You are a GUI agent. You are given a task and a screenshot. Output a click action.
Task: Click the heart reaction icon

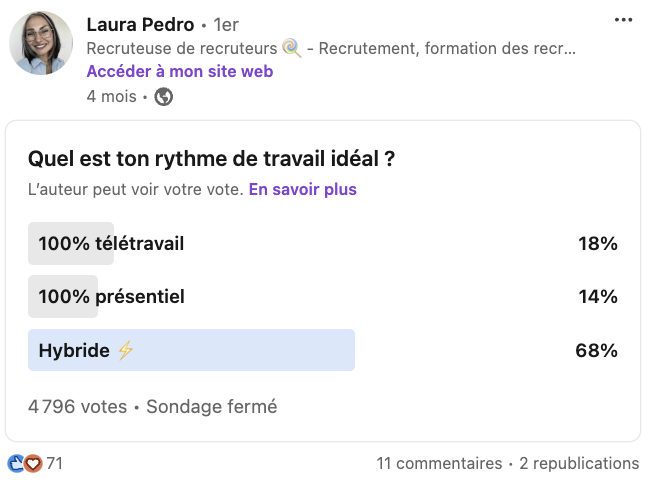pos(33,463)
